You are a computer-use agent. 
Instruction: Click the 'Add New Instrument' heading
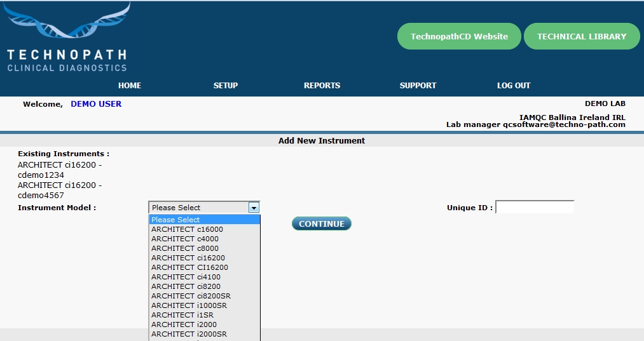(322, 141)
